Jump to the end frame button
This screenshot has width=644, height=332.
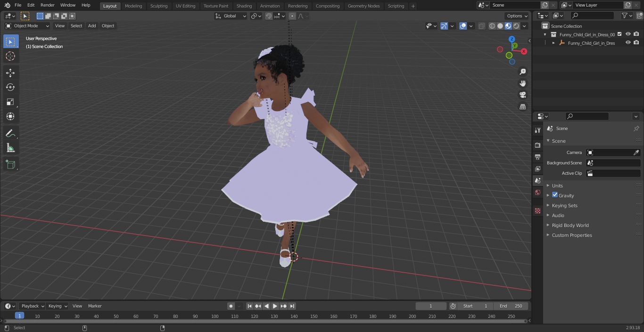[292, 306]
